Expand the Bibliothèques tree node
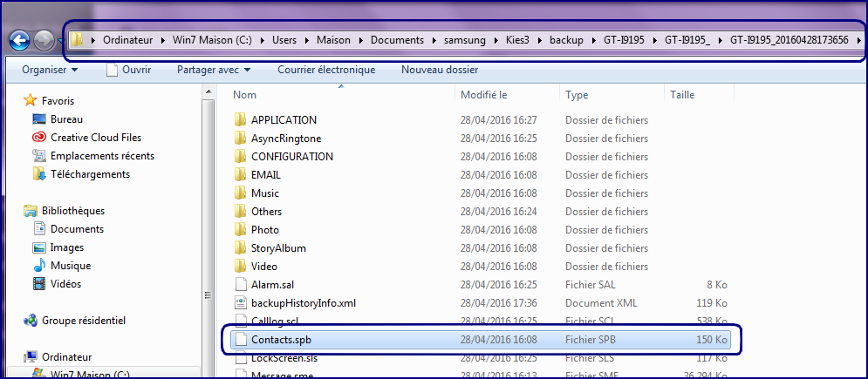868x379 pixels. click(17, 211)
